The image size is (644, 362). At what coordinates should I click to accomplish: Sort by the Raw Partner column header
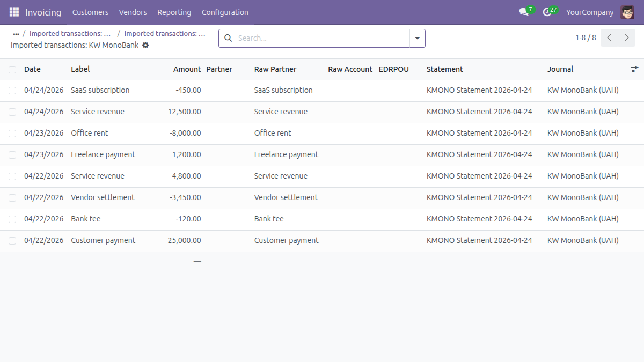[x=275, y=69]
